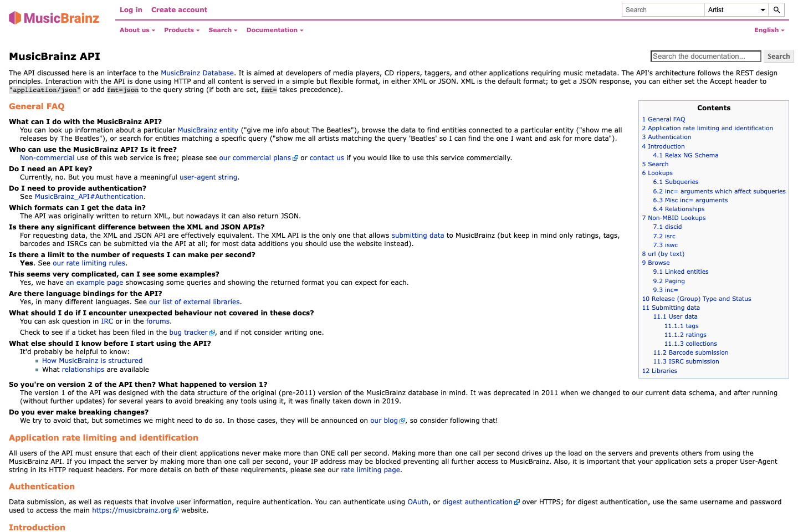The width and height of the screenshot is (798, 532).
Task: Click the external-link icon after "our blog"
Action: click(x=402, y=420)
